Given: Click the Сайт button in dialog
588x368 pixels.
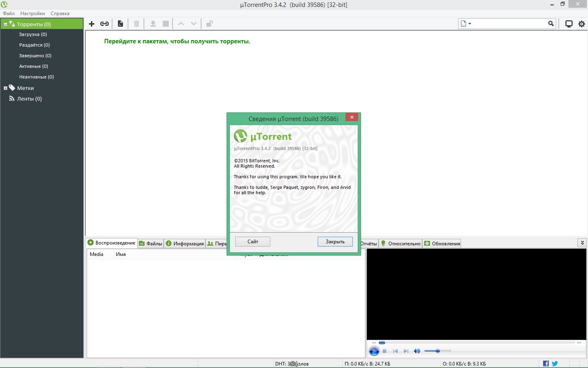Looking at the screenshot, I should click(x=253, y=242).
